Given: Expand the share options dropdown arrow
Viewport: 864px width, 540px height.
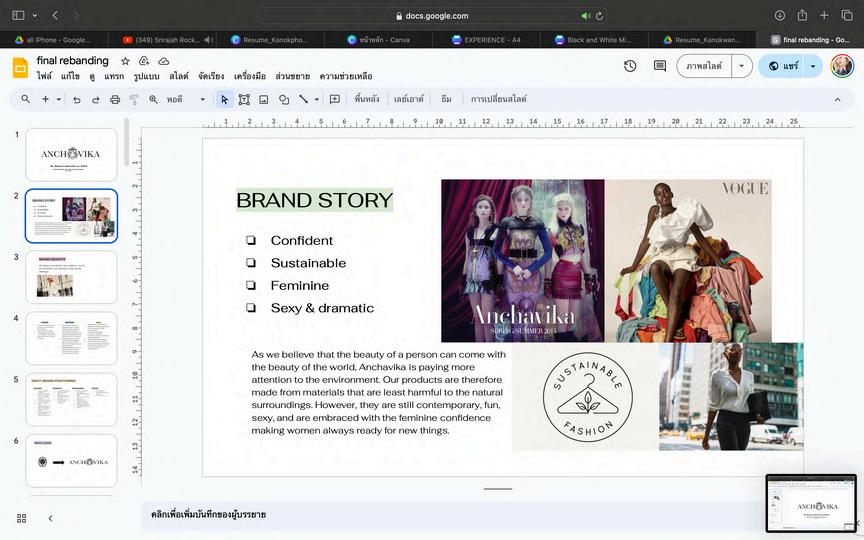Looking at the screenshot, I should pos(813,66).
